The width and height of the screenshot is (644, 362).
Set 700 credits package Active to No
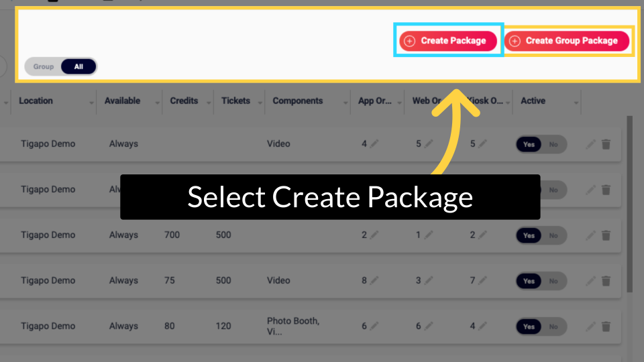[553, 235]
